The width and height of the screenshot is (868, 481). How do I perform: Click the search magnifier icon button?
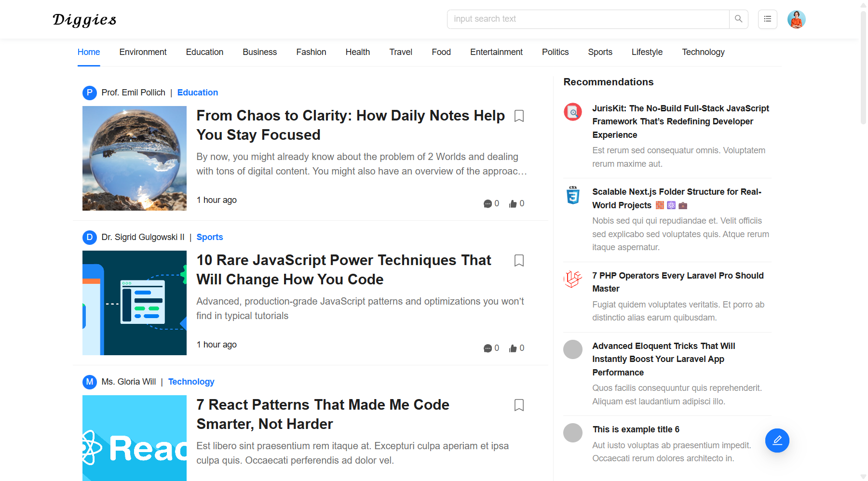738,19
